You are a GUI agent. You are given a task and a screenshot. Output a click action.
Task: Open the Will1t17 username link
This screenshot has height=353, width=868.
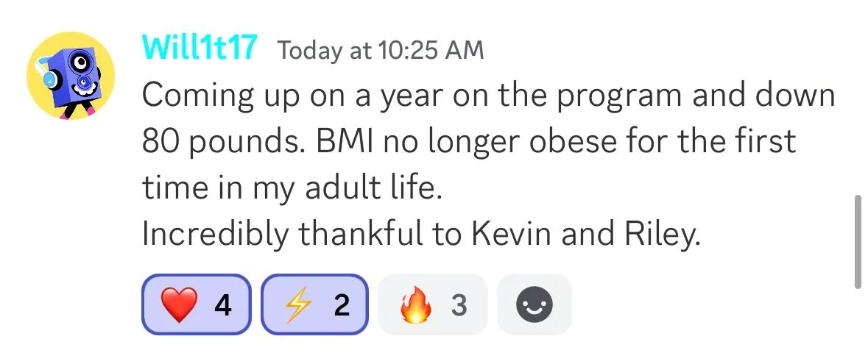(200, 48)
